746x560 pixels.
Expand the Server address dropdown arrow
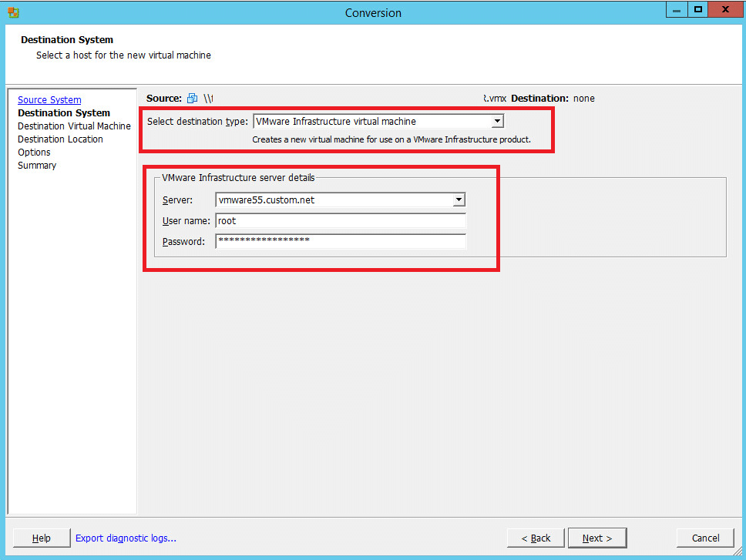459,200
